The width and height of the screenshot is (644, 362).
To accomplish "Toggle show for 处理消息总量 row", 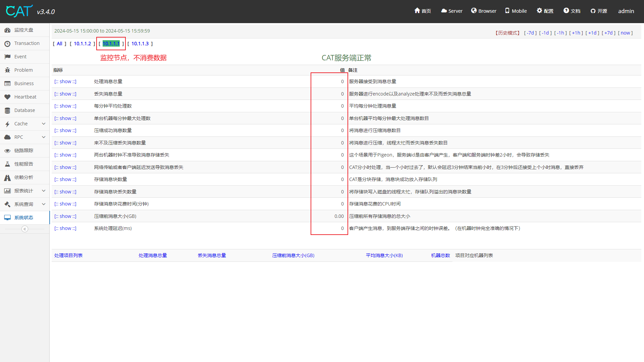I will click(x=65, y=81).
